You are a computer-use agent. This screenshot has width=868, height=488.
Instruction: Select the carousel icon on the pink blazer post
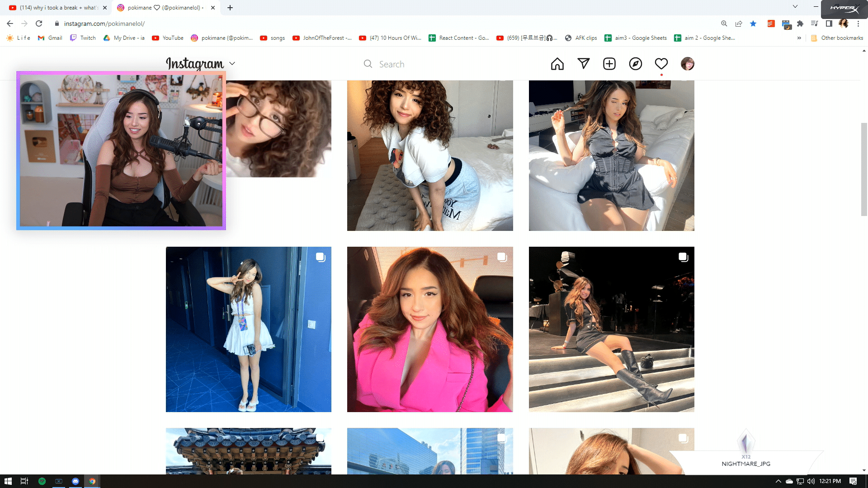click(x=502, y=258)
